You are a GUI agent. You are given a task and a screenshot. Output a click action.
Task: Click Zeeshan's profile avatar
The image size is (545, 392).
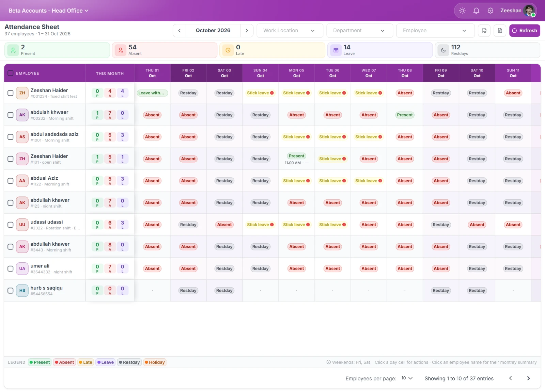[x=530, y=11]
